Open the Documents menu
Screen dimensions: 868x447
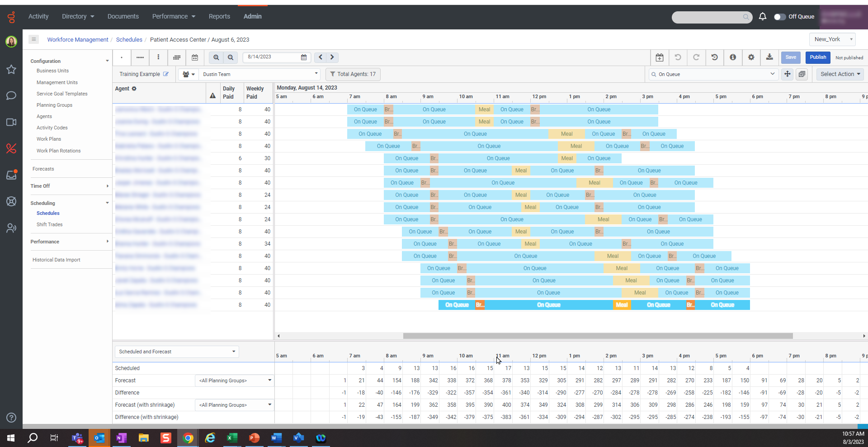(123, 16)
